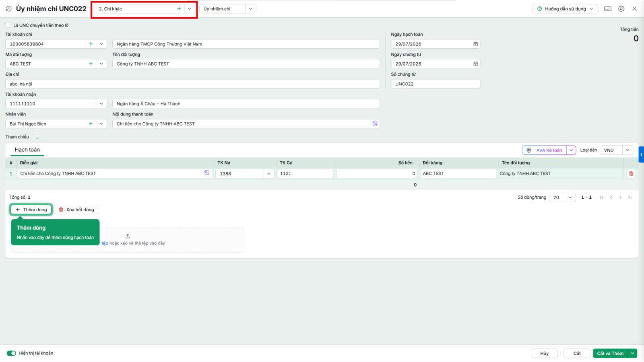
Task: Open the AVA Kế toán dropdown arrow
Action: (x=571, y=150)
